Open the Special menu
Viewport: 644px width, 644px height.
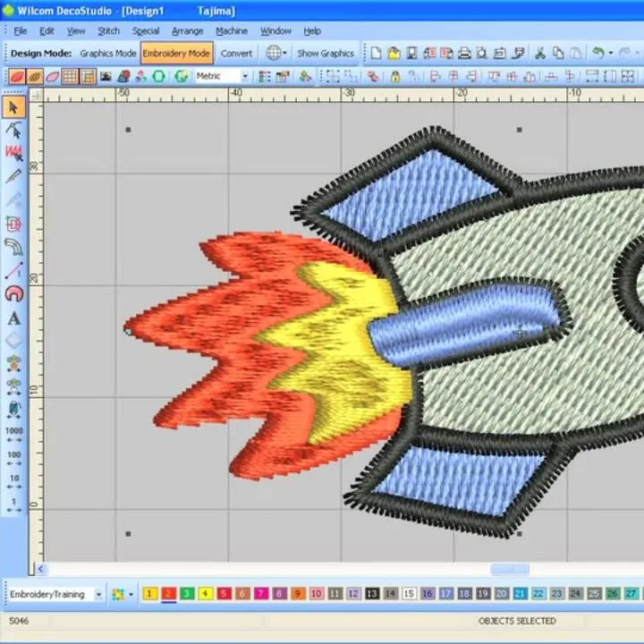(x=146, y=30)
